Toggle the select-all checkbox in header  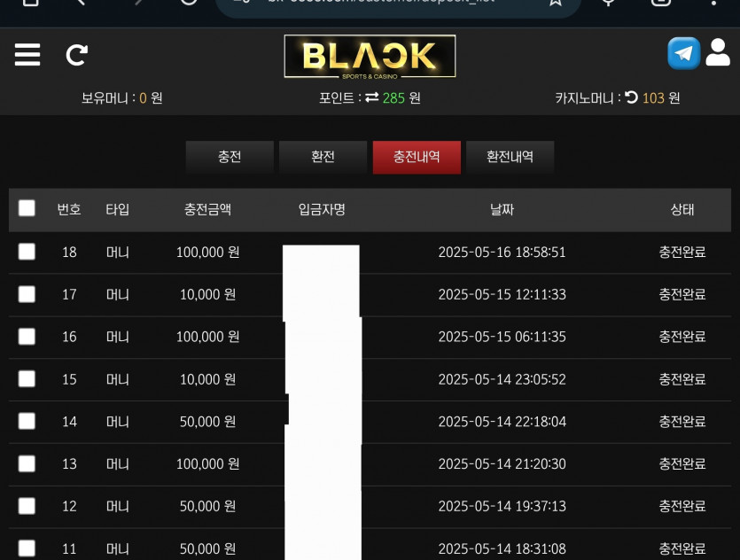point(27,208)
